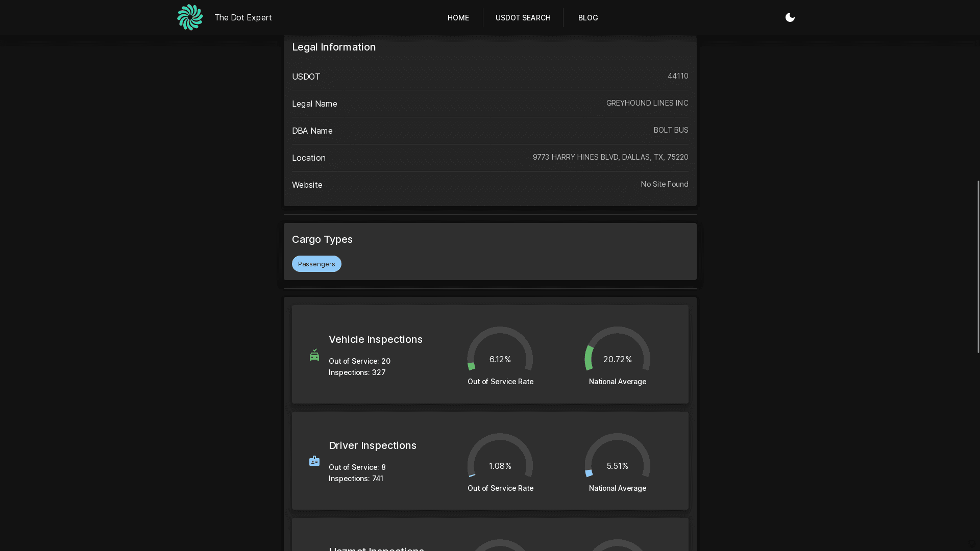Click the USDOT number 44110

tap(677, 76)
